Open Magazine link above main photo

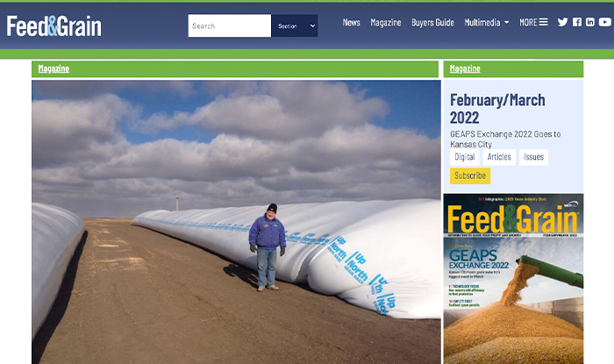(x=54, y=69)
